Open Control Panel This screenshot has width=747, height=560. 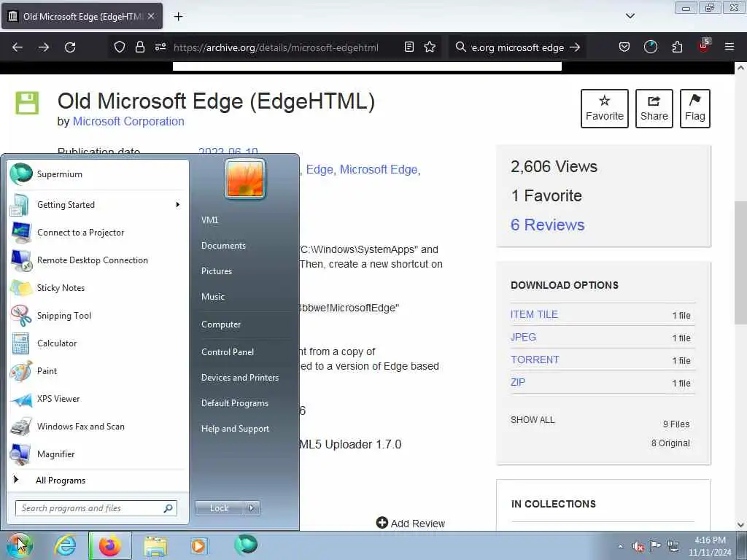pos(228,352)
